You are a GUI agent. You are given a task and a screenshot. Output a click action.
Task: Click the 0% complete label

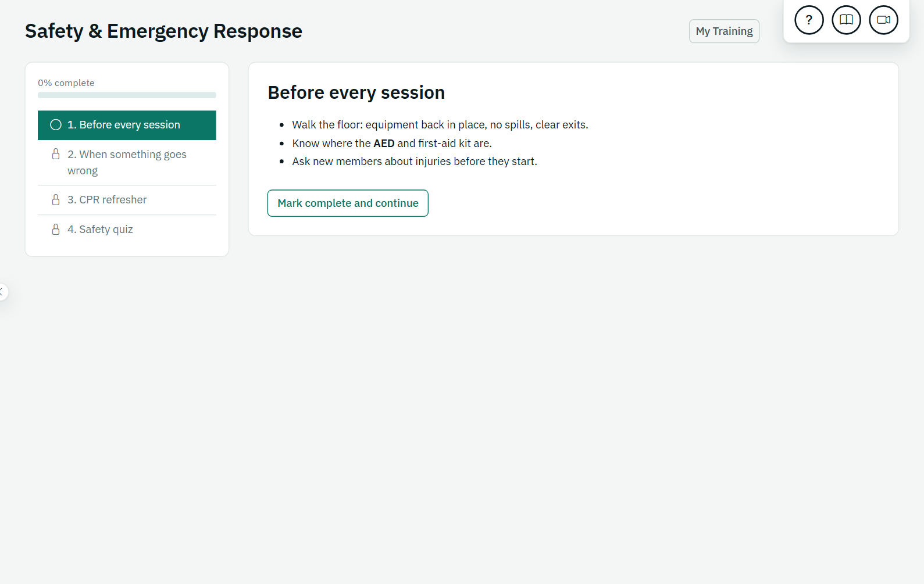(66, 83)
